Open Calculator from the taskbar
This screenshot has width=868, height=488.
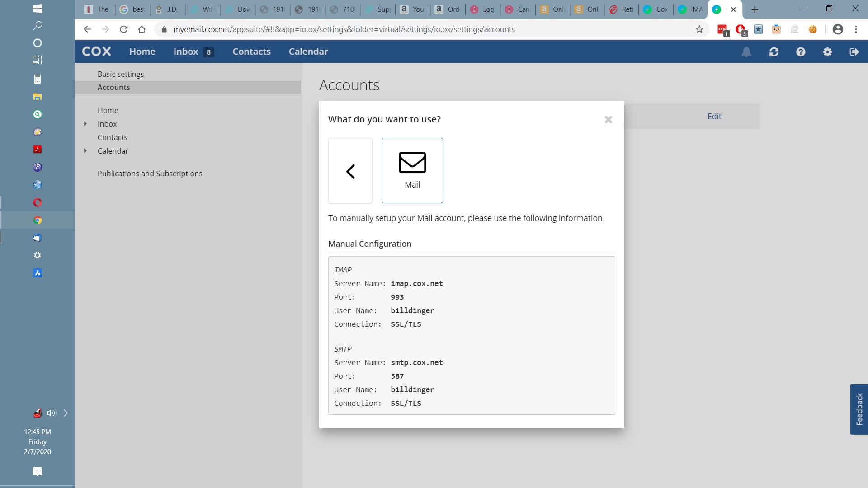click(x=38, y=79)
